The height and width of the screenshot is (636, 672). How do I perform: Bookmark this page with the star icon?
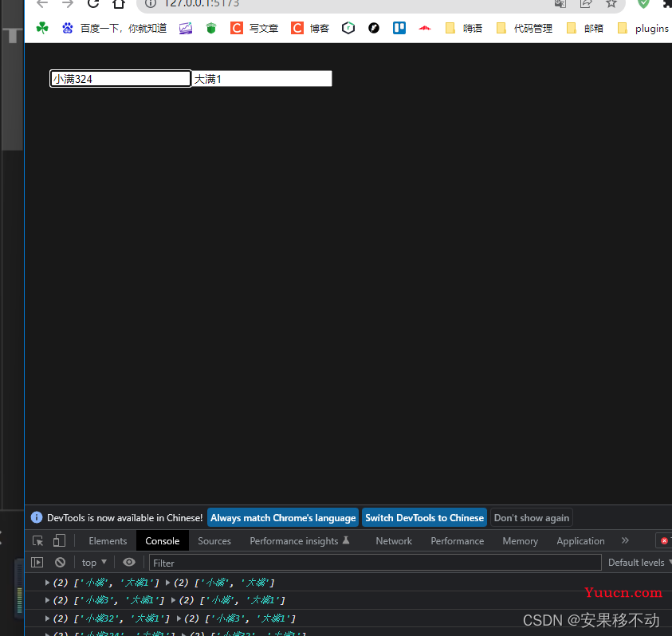point(611,4)
